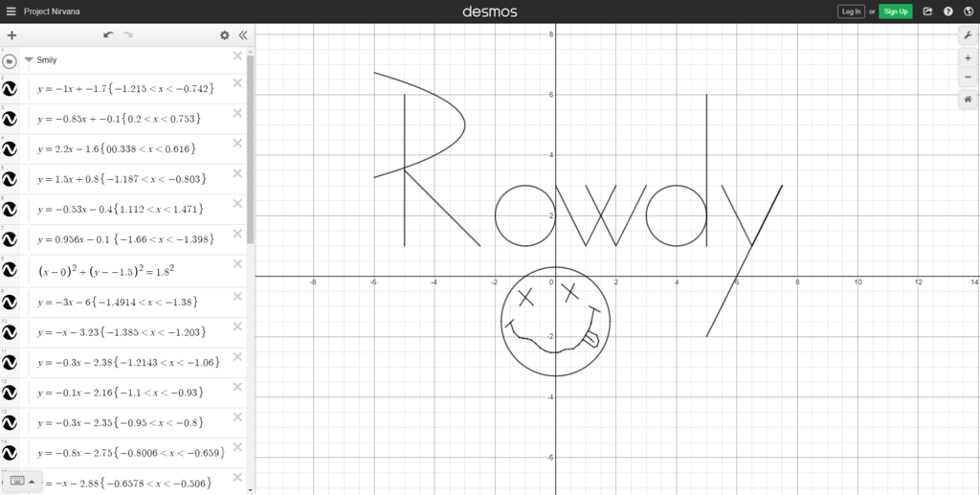This screenshot has height=495, width=980.
Task: Delete the y=2.2x-1.6 expression
Action: (237, 143)
